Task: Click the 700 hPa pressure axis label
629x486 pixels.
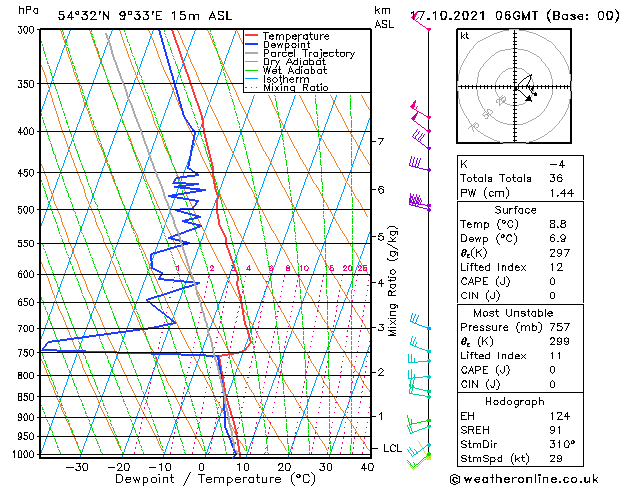Action: pos(28,328)
